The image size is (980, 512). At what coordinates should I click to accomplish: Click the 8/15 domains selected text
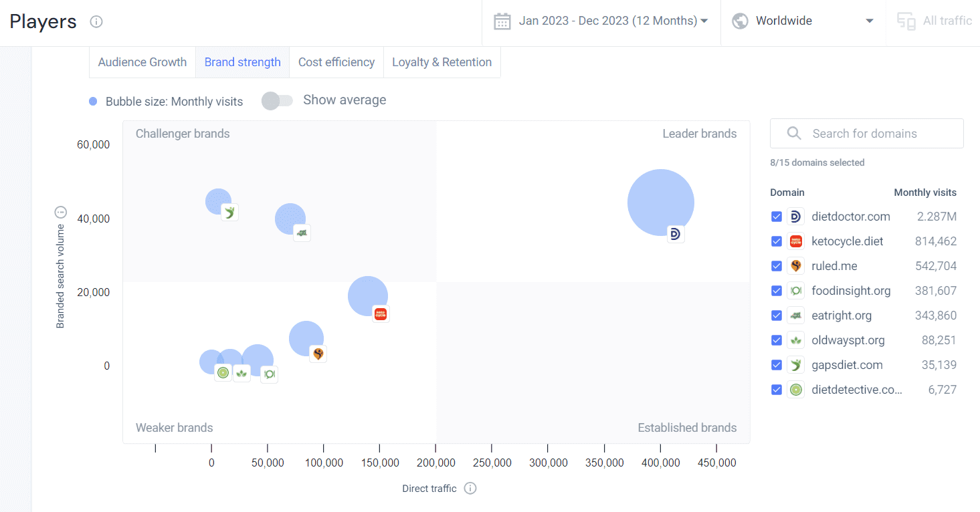[x=817, y=162]
